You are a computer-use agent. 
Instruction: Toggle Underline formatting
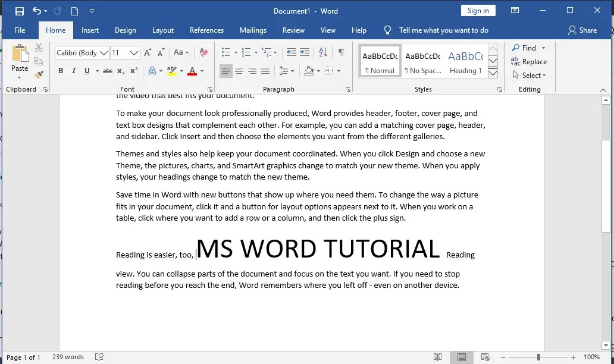pos(87,71)
